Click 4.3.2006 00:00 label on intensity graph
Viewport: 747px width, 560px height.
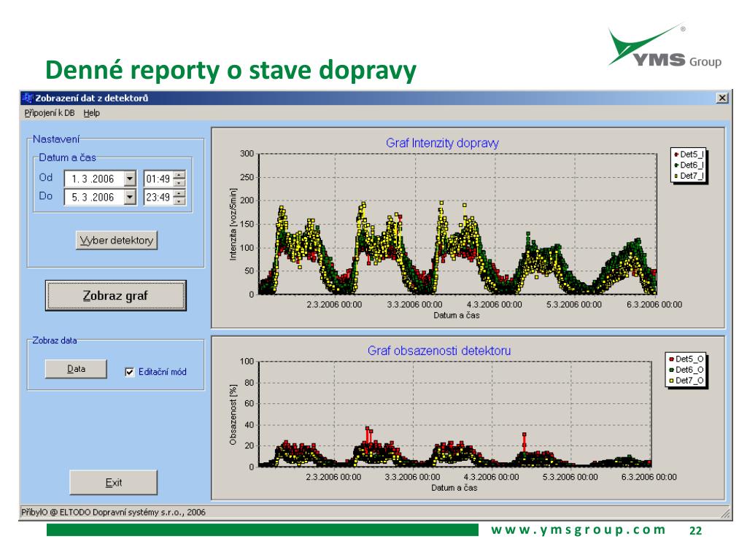point(495,305)
